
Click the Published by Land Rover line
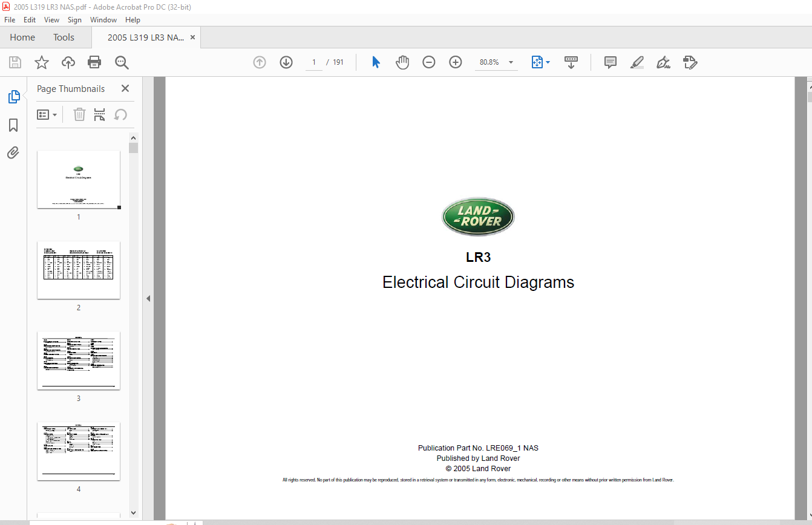point(478,458)
